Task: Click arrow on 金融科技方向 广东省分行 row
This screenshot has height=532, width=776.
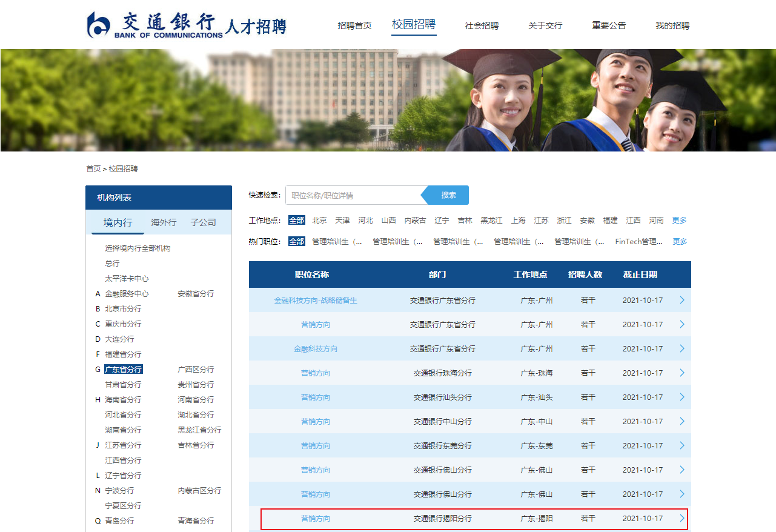Action: pos(682,348)
